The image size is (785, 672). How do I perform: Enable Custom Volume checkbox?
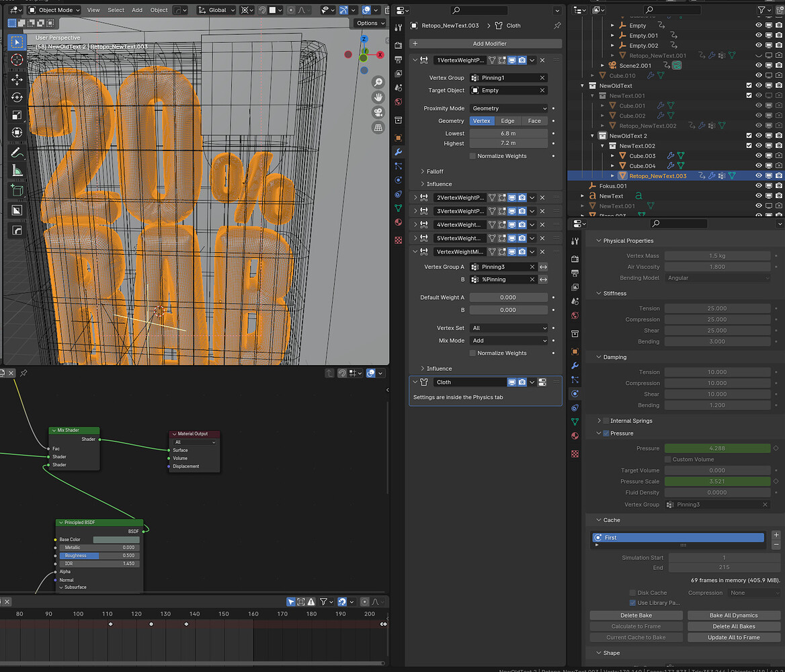668,459
